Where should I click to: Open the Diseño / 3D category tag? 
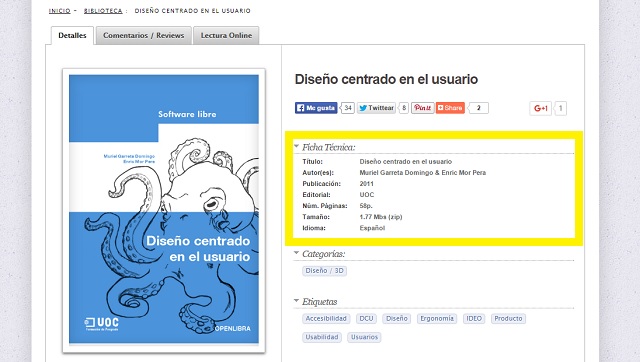click(x=324, y=271)
